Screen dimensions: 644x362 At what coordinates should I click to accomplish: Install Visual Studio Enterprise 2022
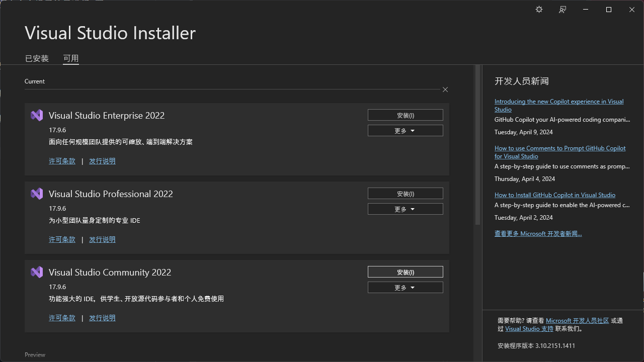pyautogui.click(x=405, y=115)
